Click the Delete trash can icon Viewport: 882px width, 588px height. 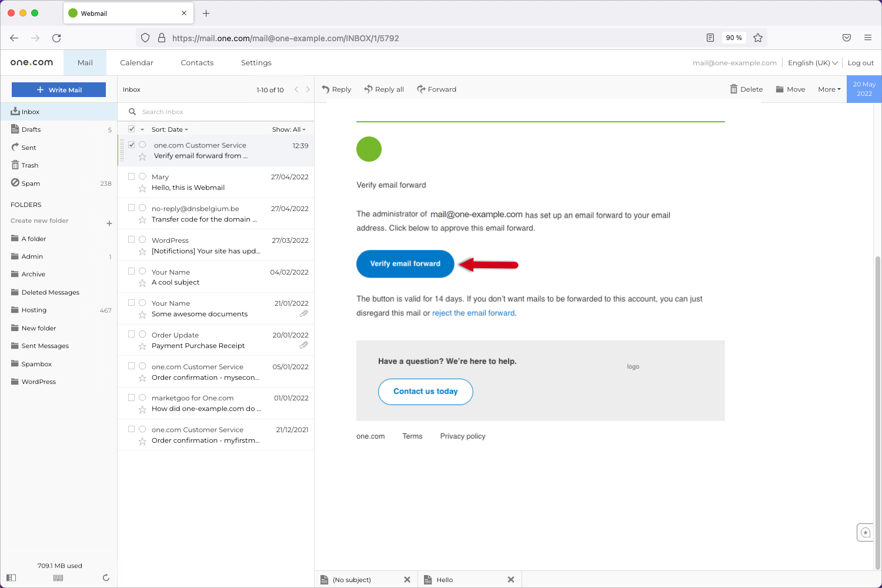point(733,89)
